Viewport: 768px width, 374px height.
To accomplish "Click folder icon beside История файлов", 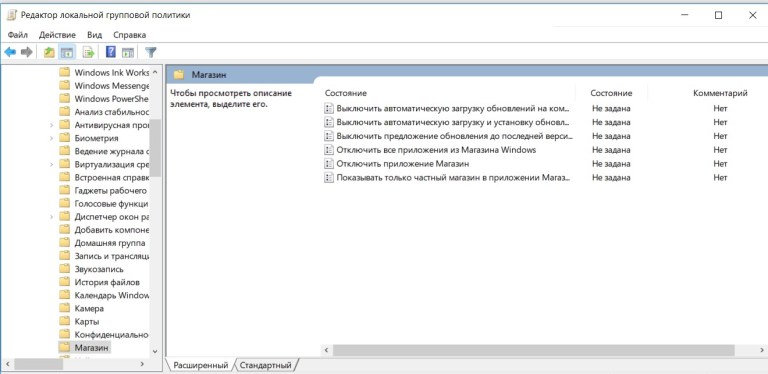I will pyautogui.click(x=64, y=282).
